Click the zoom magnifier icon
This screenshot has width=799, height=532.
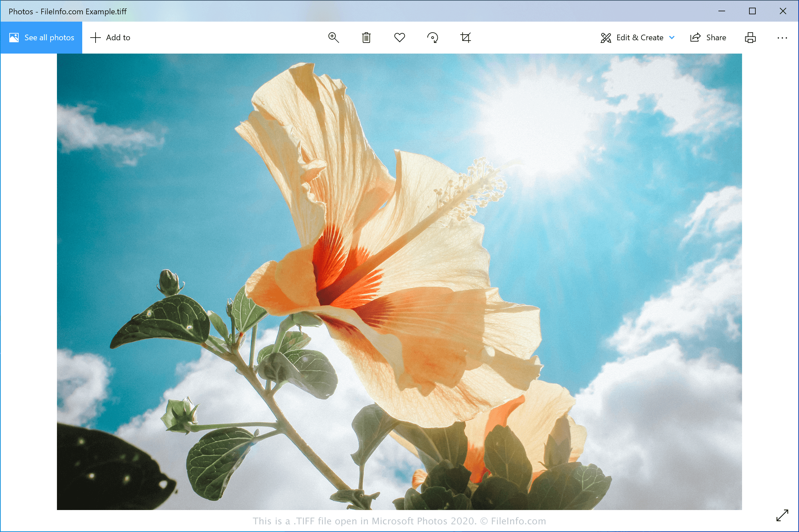click(333, 37)
